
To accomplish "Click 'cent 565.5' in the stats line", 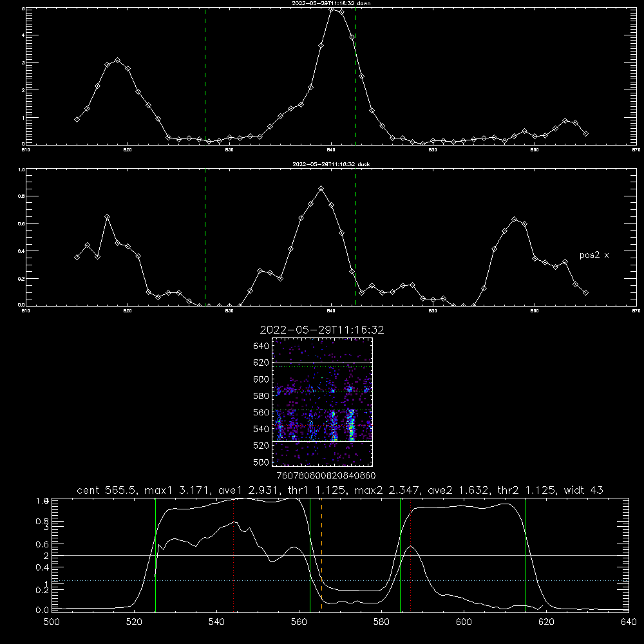I will [108, 490].
